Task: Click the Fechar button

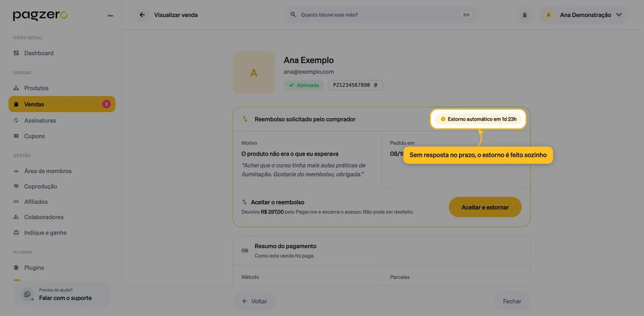Action: click(512, 301)
